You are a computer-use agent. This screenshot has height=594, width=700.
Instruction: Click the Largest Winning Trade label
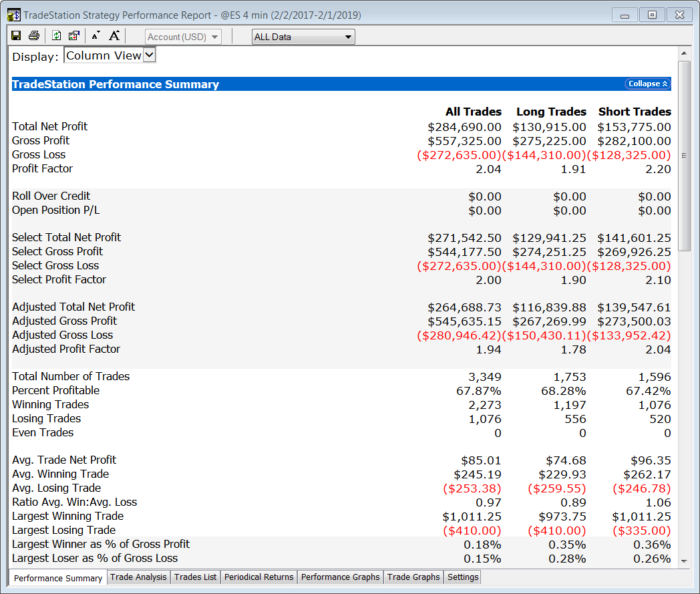tap(68, 516)
